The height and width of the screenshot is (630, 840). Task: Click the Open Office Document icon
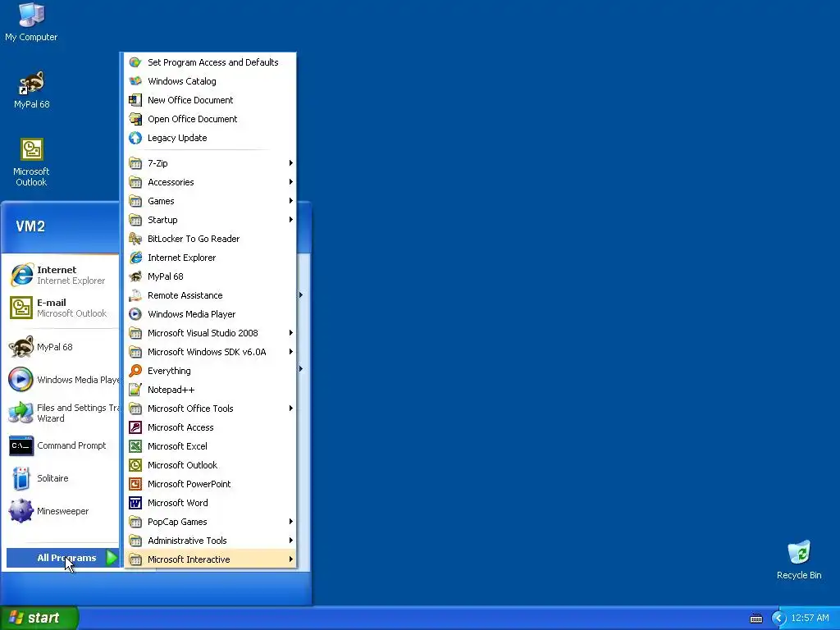(135, 119)
